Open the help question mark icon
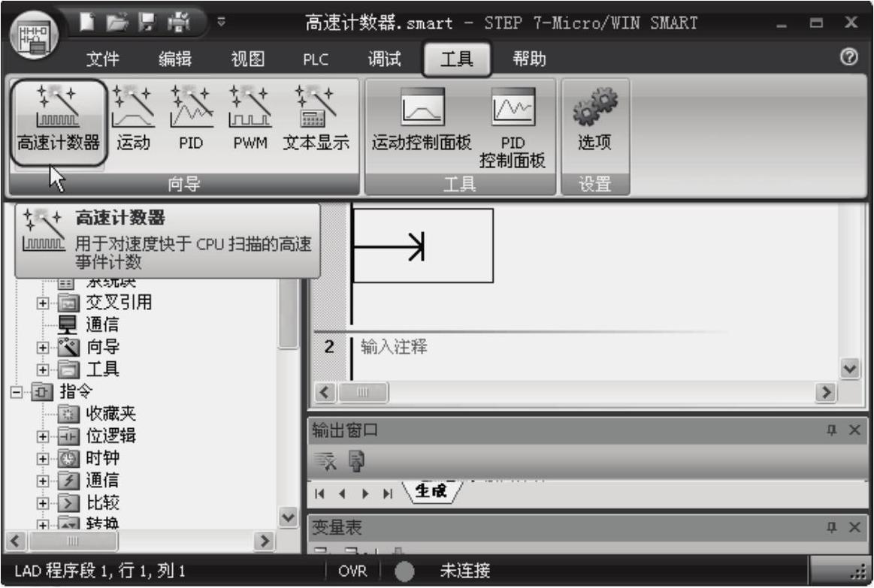The width and height of the screenshot is (874, 588). click(x=849, y=56)
